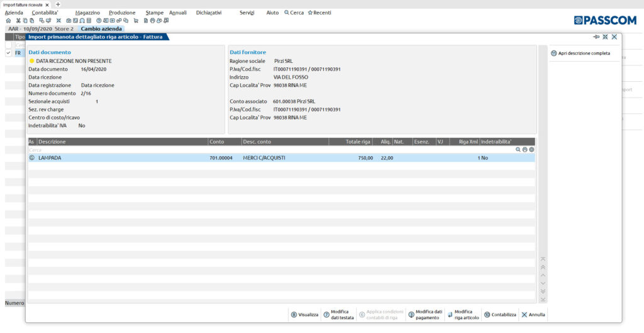Image resolution: width=644 pixels, height=333 pixels.
Task: Open the Produzione menu
Action: click(122, 13)
